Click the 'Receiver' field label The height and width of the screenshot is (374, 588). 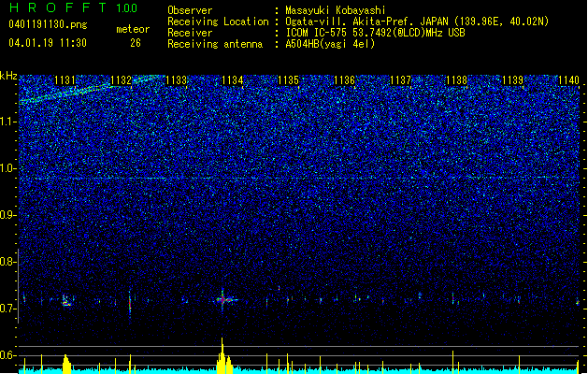coord(190,33)
